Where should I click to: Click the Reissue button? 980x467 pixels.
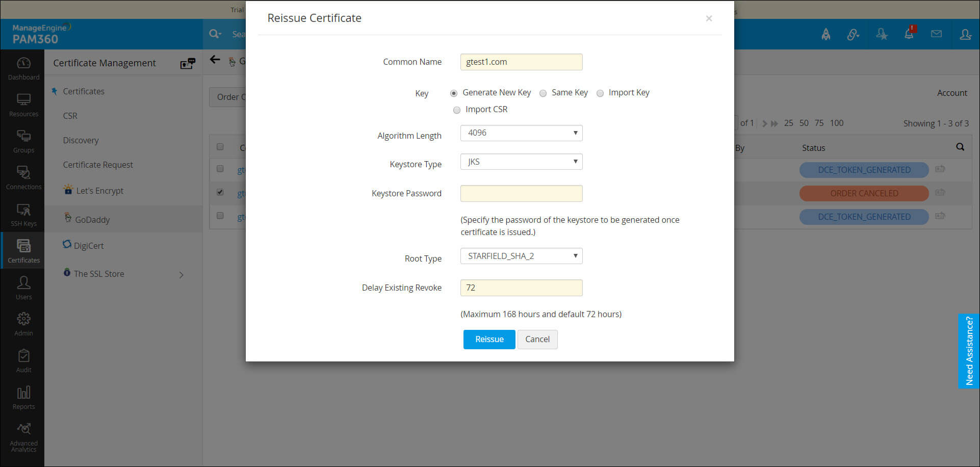tap(489, 340)
